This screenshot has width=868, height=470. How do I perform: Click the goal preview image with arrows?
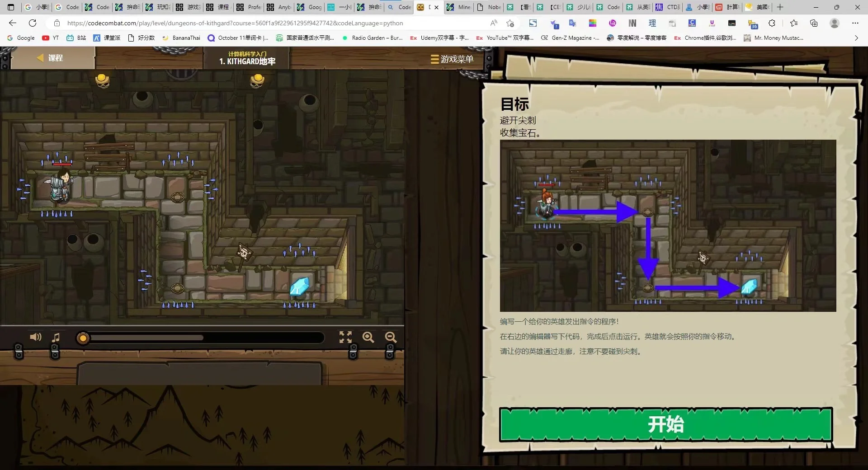(x=668, y=226)
